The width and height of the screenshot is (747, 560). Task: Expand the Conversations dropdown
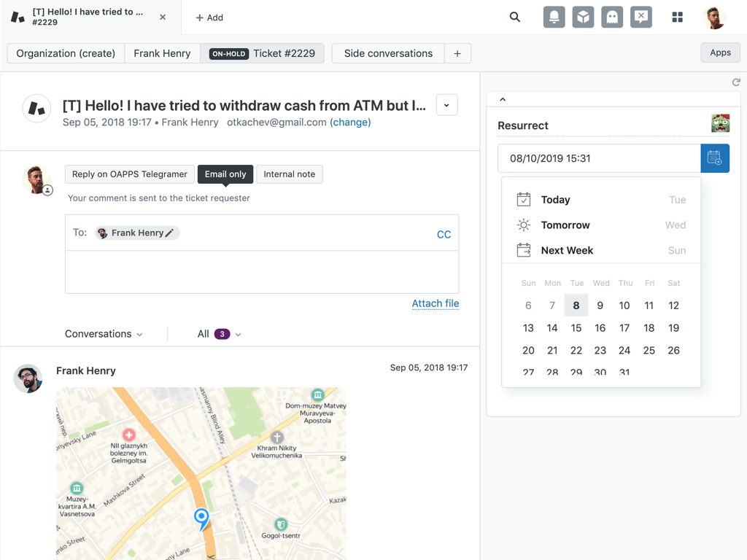pyautogui.click(x=104, y=334)
